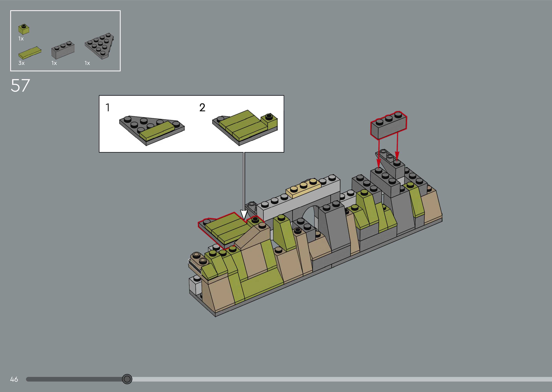Click the sub-step number 1 label
This screenshot has width=552, height=392.
point(108,107)
